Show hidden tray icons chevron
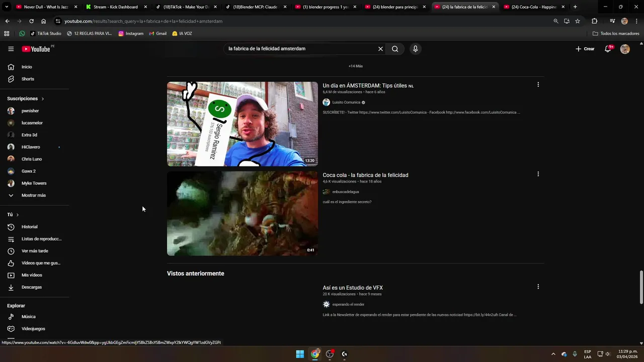The height and width of the screenshot is (362, 644). coord(553,354)
